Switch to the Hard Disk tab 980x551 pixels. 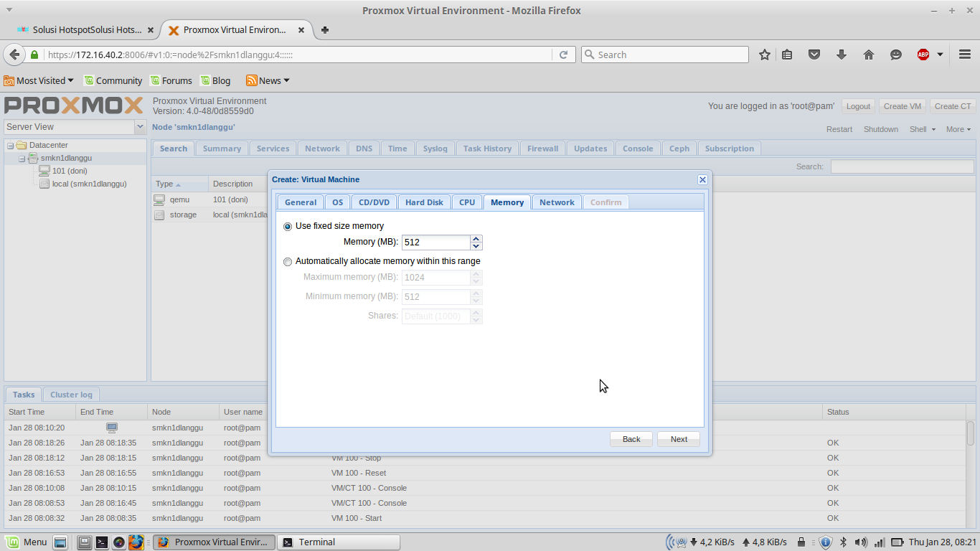coord(424,202)
